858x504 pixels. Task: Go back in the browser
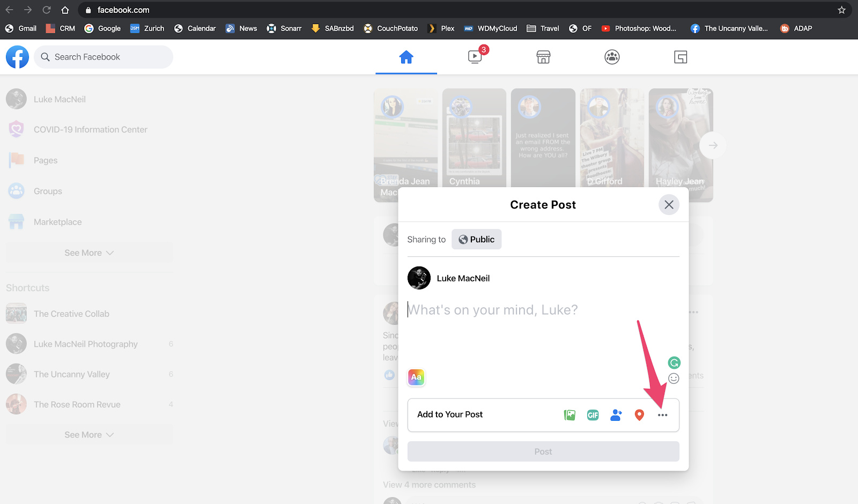point(9,10)
